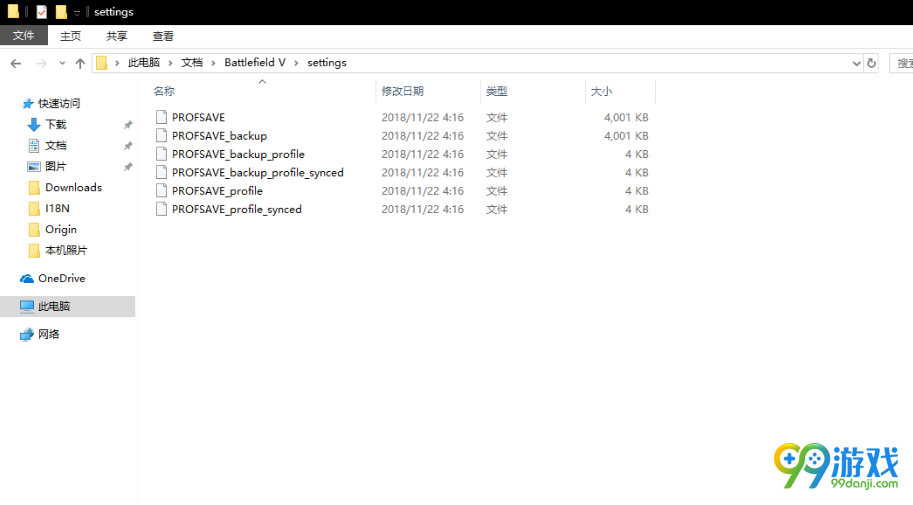Click the PROFSAVE file icon
Screen dimensions: 913x505
(161, 117)
